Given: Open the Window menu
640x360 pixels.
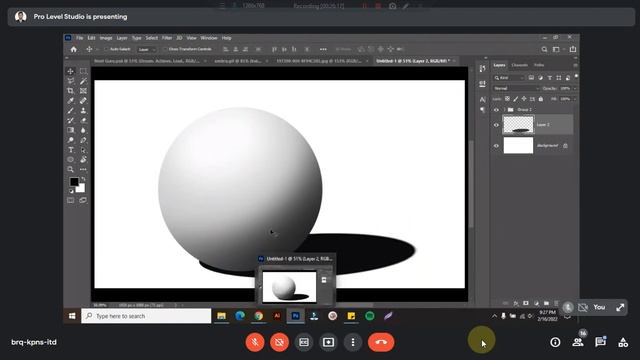Looking at the screenshot, I should click(x=209, y=38).
